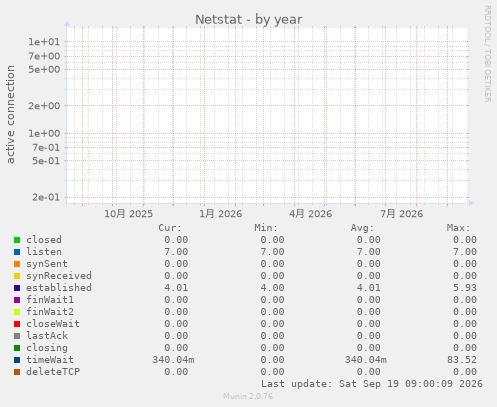Viewport: 497px width, 407px height.
Task: Click the 'closeWait' legend label
Action: pos(53,324)
